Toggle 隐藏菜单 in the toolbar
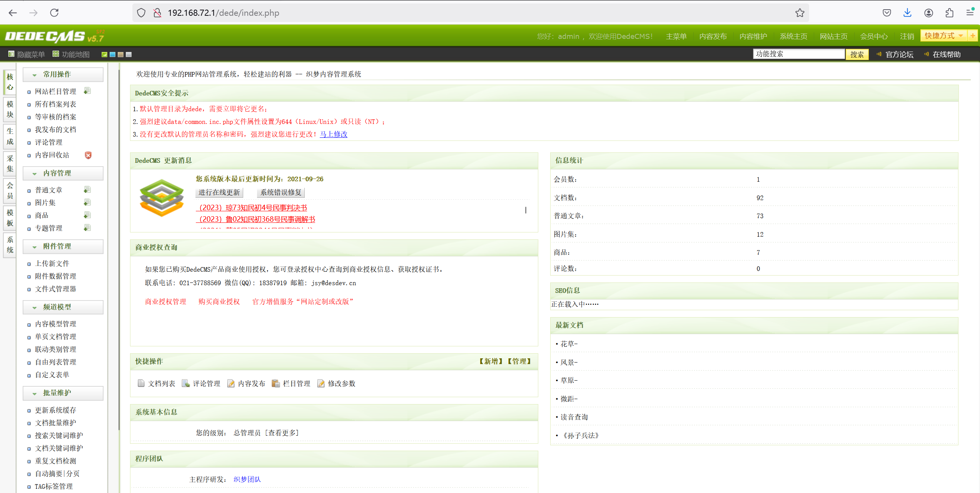This screenshot has height=493, width=980. 27,54
